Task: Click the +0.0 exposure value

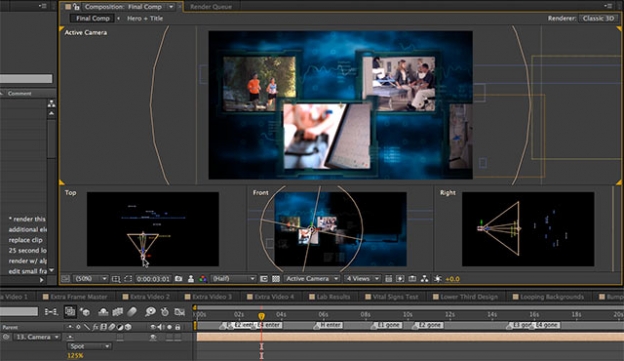Action: point(452,279)
